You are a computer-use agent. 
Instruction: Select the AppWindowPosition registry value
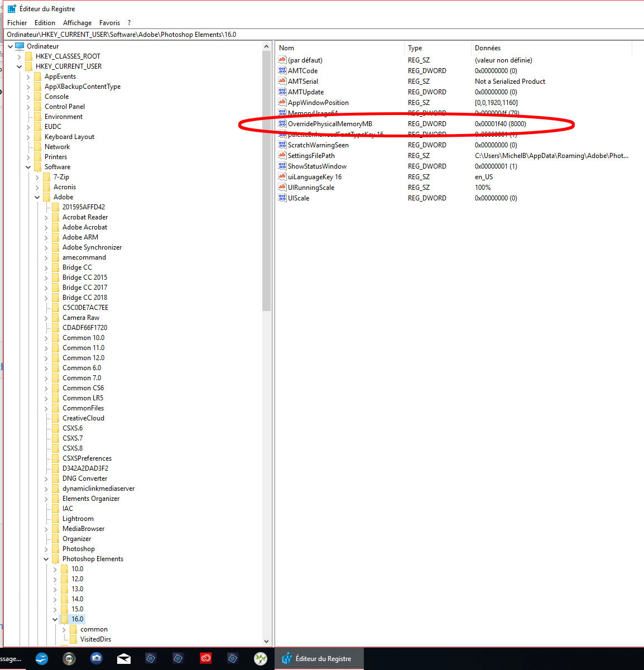(318, 102)
